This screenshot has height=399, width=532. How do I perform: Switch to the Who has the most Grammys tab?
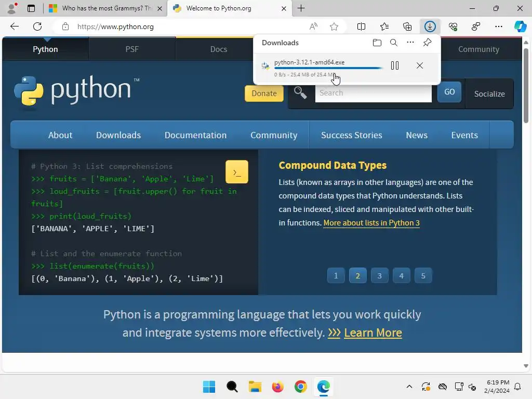point(105,8)
